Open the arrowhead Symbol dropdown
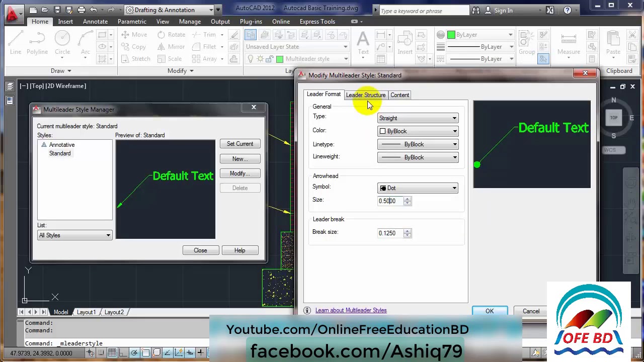 (418, 188)
